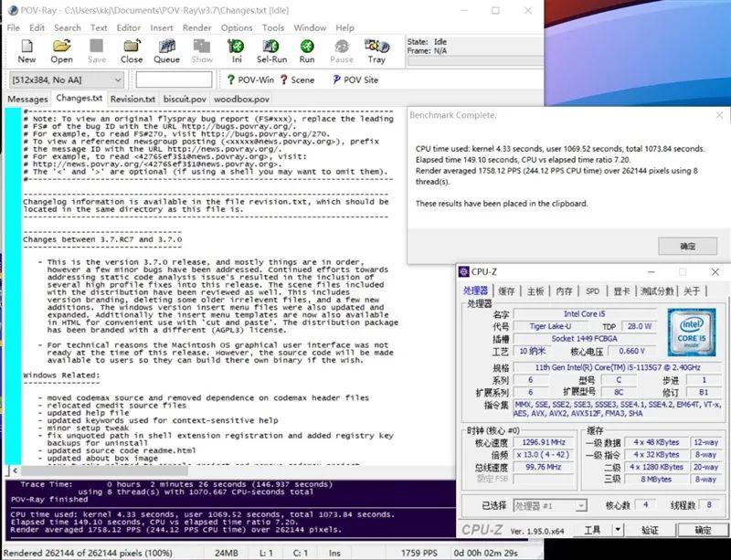731x560 pixels.
Task: Click the editor horizontal scrollbar thumb
Action: pos(104,470)
